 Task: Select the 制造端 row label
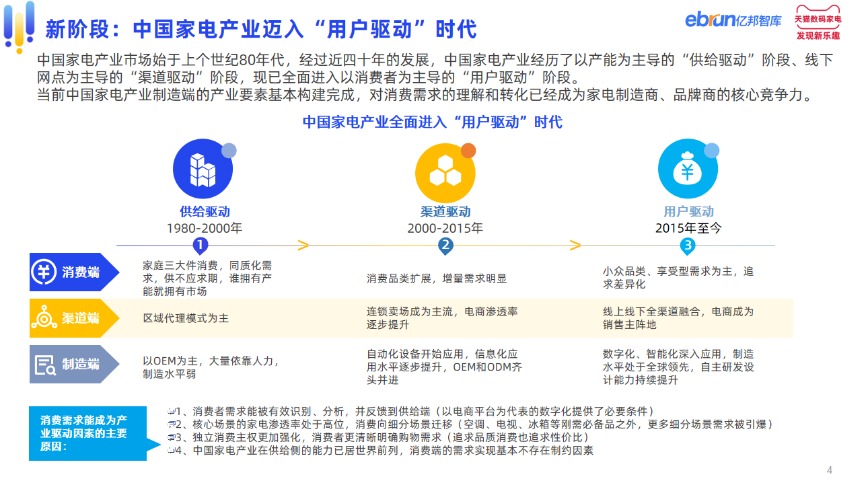tap(81, 365)
